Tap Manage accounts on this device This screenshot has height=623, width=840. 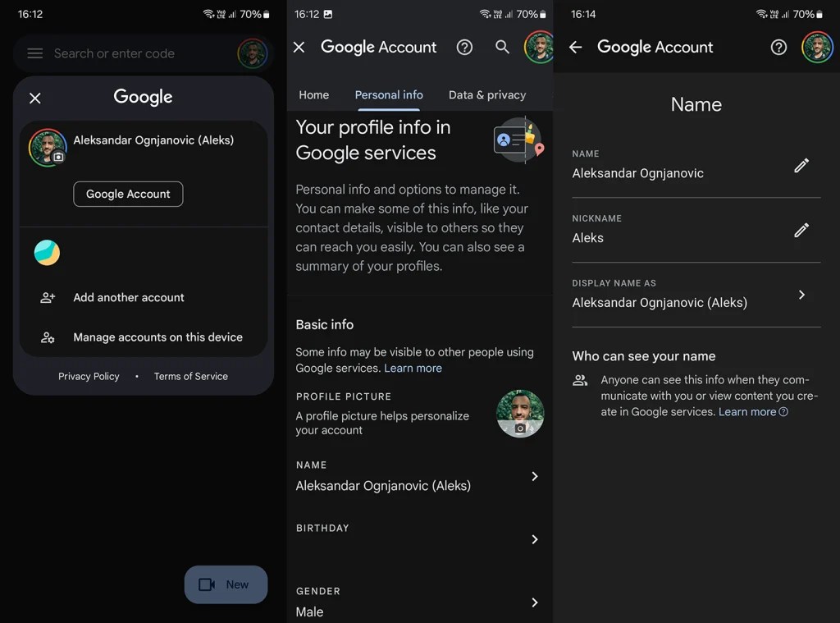point(157,337)
